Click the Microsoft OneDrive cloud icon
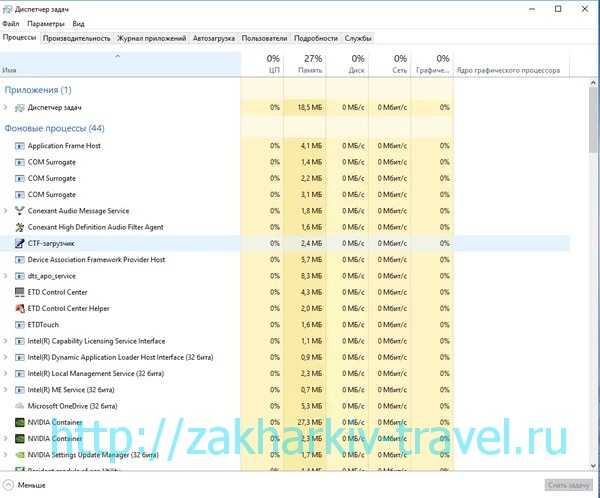This screenshot has width=600, height=498. pos(20,406)
